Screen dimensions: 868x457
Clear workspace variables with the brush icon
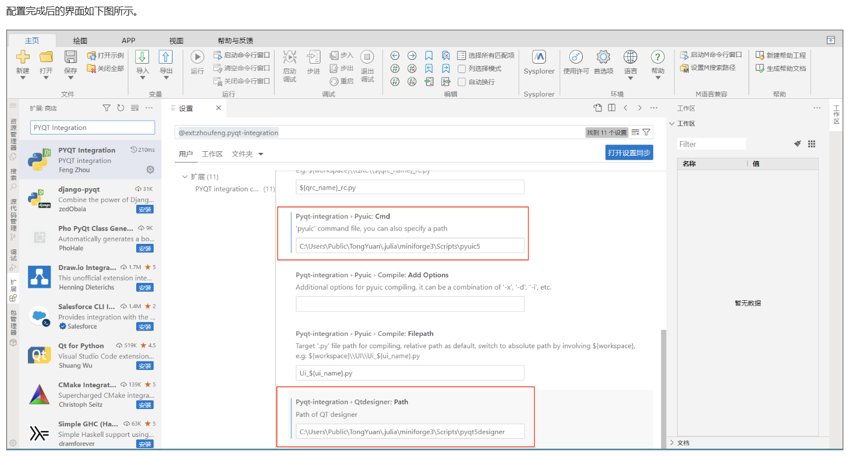point(798,144)
